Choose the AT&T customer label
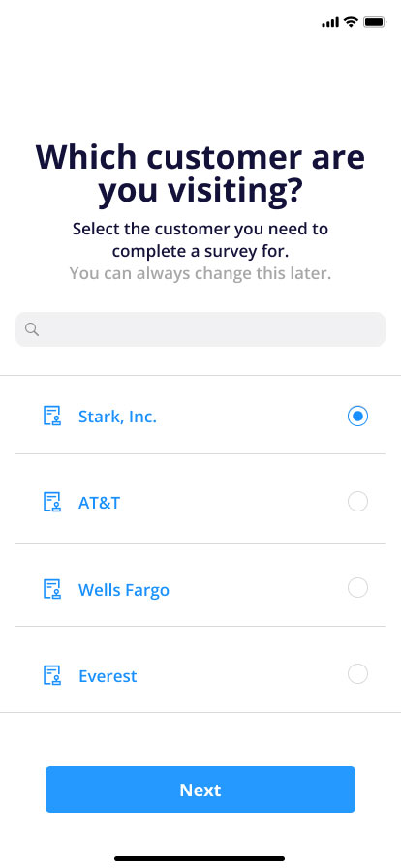The width and height of the screenshot is (401, 868). [99, 503]
